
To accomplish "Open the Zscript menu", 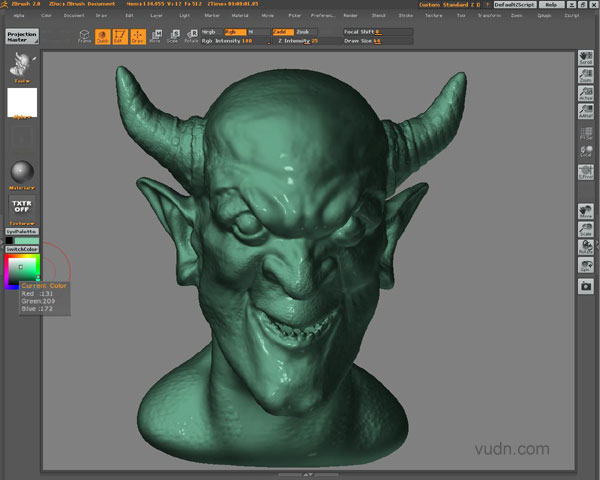I will tap(572, 16).
